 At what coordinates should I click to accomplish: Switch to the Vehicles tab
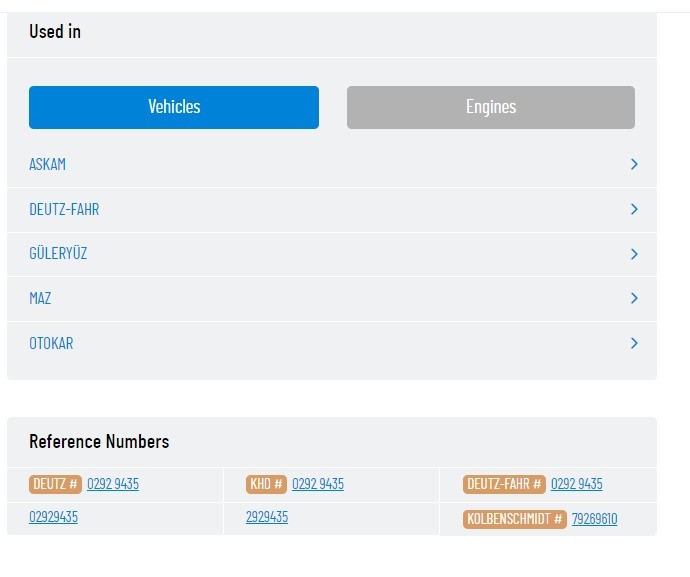coord(174,107)
